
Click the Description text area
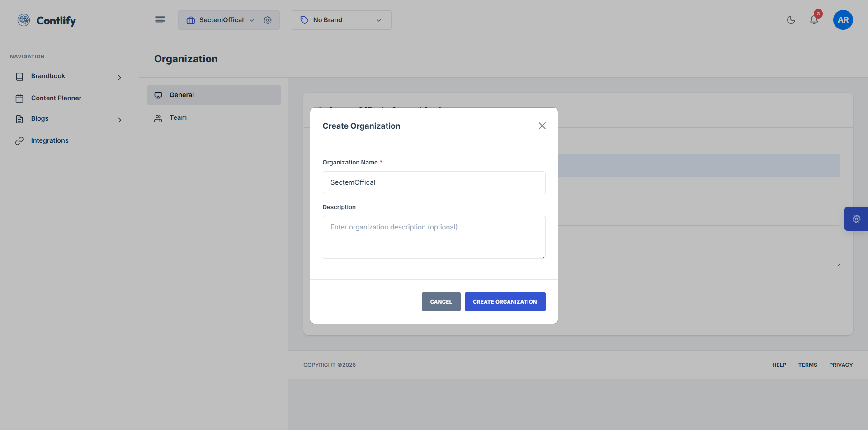(434, 237)
